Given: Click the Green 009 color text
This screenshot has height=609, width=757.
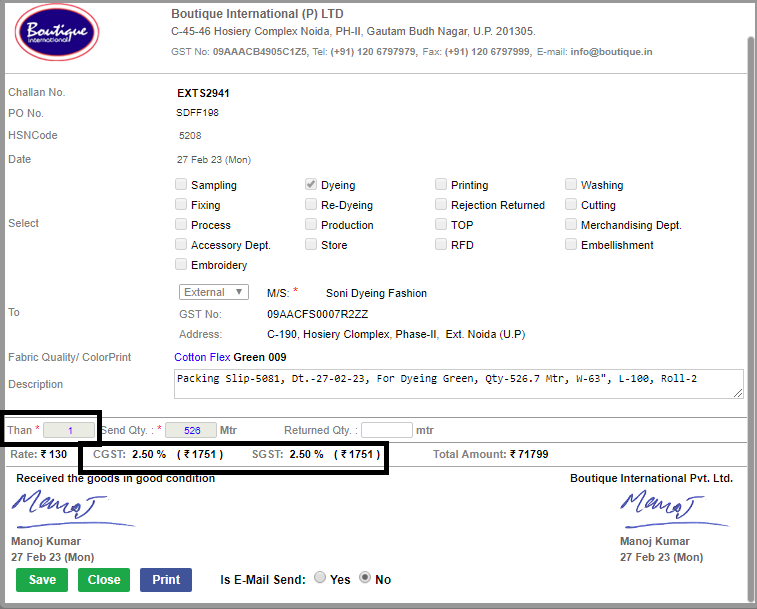Looking at the screenshot, I should click(x=260, y=357).
